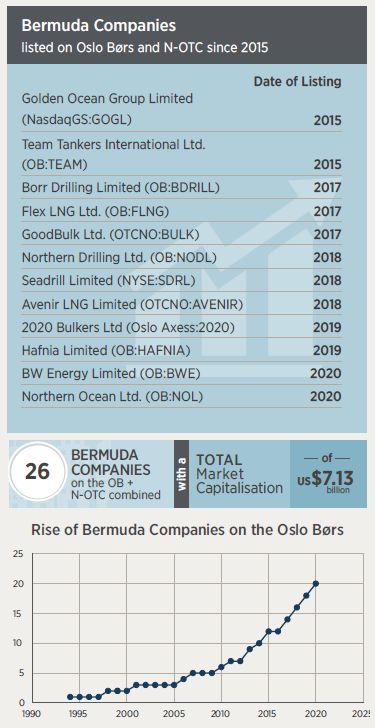The width and height of the screenshot is (375, 728).
Task: Click the Date of Listing column header
Action: 297,82
